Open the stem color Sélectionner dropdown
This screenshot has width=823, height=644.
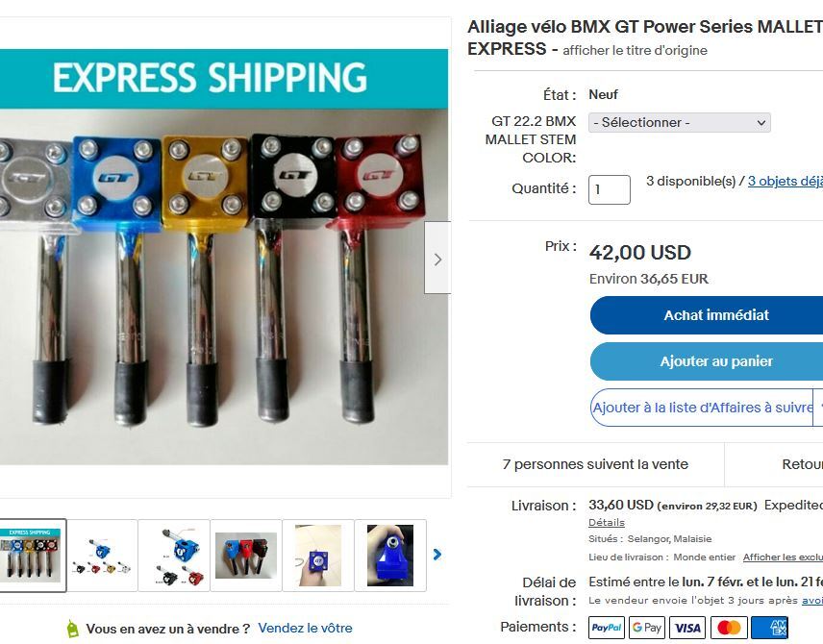pyautogui.click(x=679, y=123)
